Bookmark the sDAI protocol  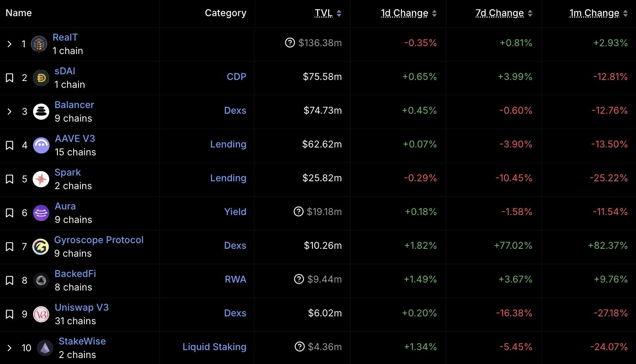click(10, 78)
